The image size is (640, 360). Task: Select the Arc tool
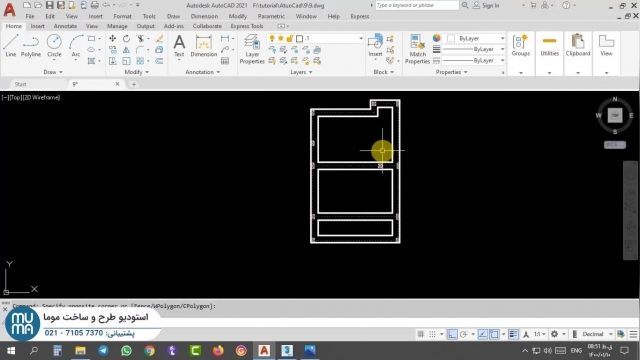tap(76, 46)
